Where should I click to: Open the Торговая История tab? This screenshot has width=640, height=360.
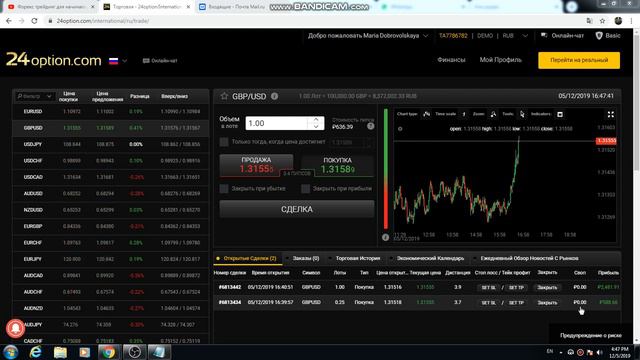(x=358, y=258)
